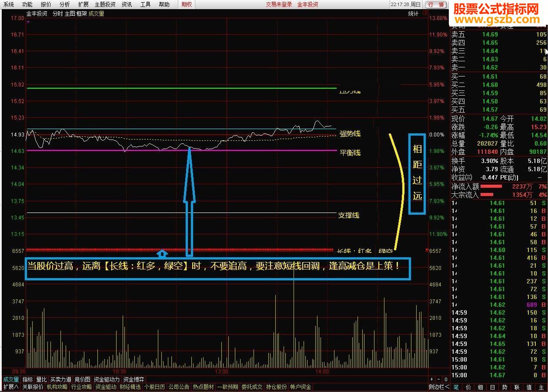Open the 主题投资 menu
Screen dimensions: 548x392
tap(105, 4)
